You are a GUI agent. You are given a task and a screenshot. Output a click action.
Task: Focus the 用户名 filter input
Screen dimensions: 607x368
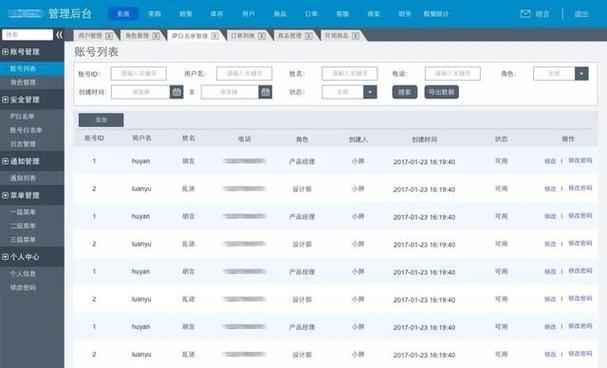(x=244, y=74)
